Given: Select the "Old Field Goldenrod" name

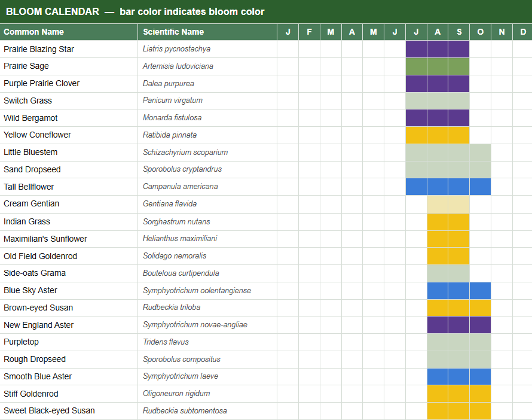Looking at the screenshot, I should click(41, 256).
